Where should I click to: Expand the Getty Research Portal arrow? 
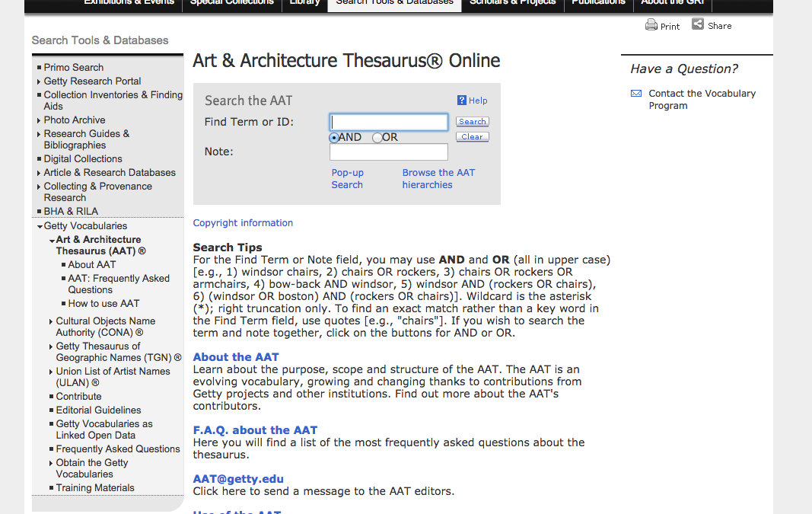[x=39, y=81]
